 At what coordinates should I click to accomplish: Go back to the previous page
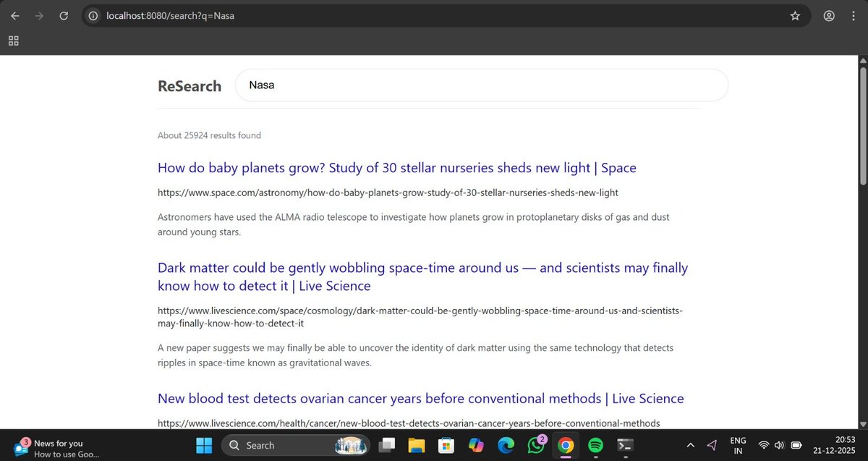15,16
